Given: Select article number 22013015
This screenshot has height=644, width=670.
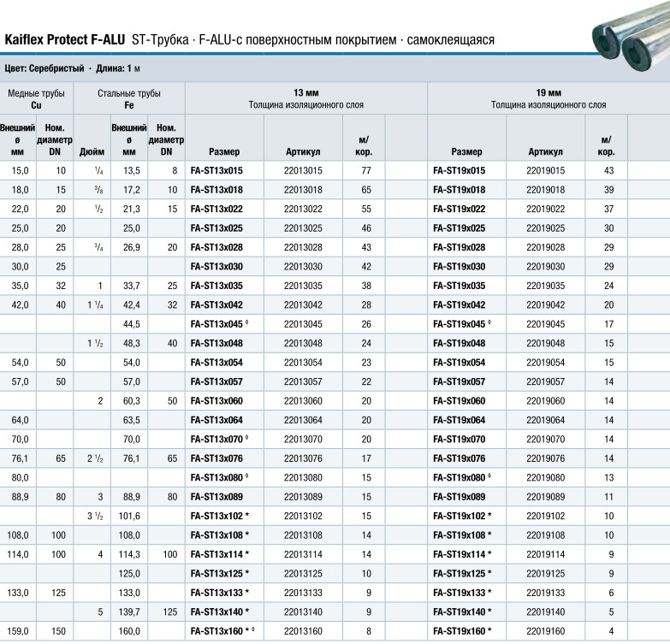Looking at the screenshot, I should [303, 171].
